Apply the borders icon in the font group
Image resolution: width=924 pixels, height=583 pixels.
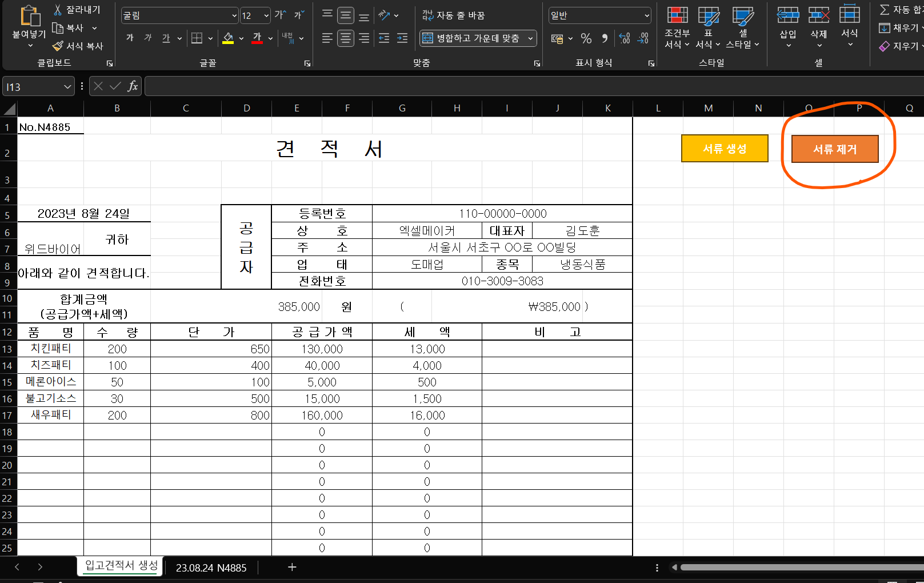[197, 38]
